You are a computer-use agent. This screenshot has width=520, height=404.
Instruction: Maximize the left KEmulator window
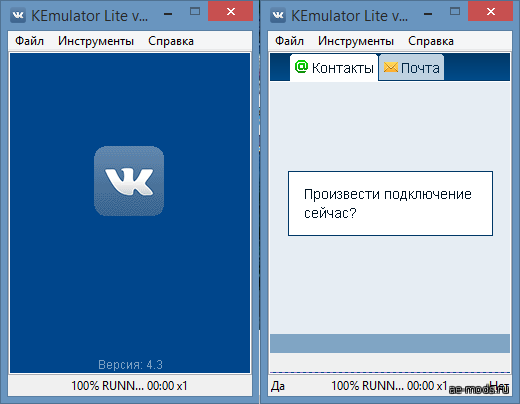pos(195,12)
